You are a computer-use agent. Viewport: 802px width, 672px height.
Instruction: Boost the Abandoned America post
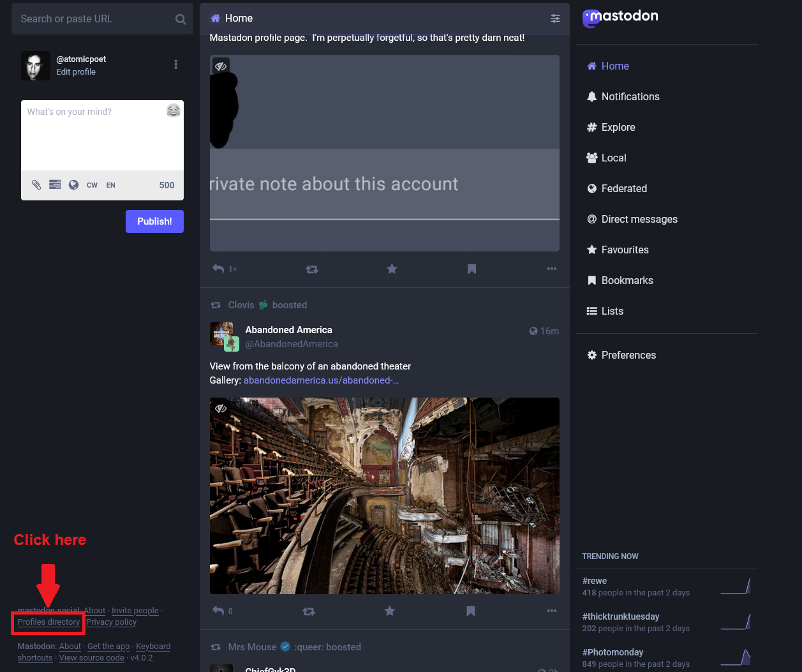(309, 611)
